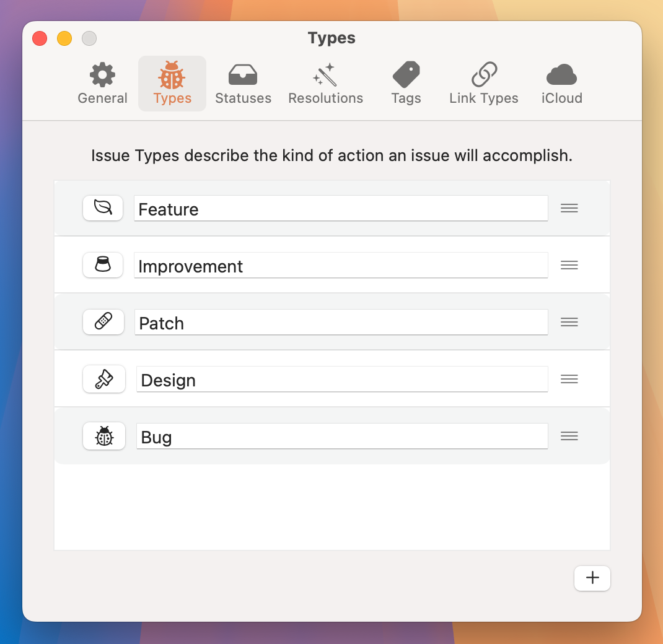Click the Improvement type icon button
663x644 pixels.
coord(103,265)
